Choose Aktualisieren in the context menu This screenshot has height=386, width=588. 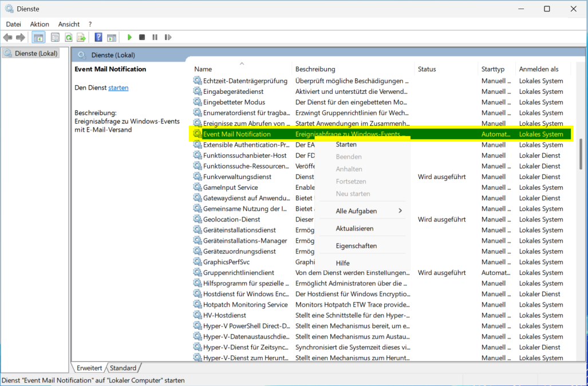coord(362,228)
